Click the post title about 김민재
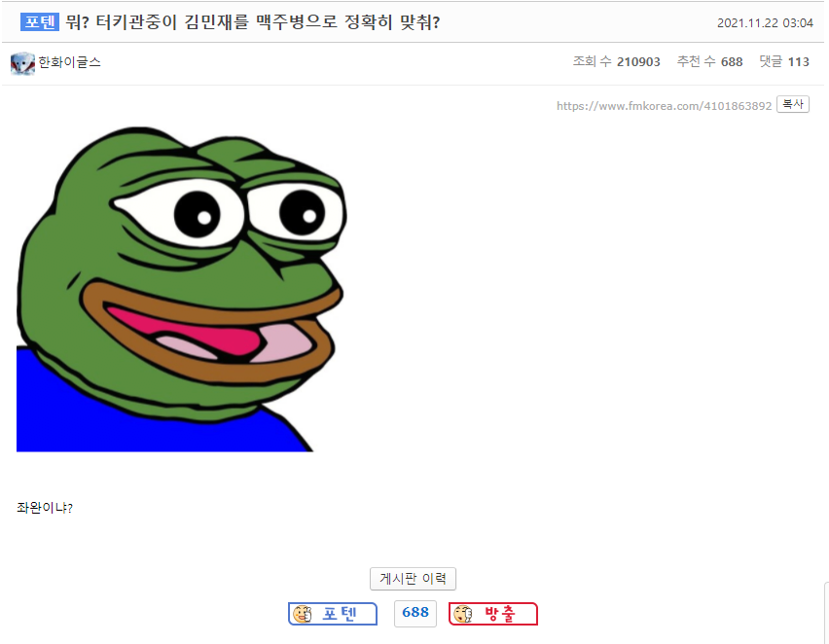The width and height of the screenshot is (829, 644). (x=253, y=22)
